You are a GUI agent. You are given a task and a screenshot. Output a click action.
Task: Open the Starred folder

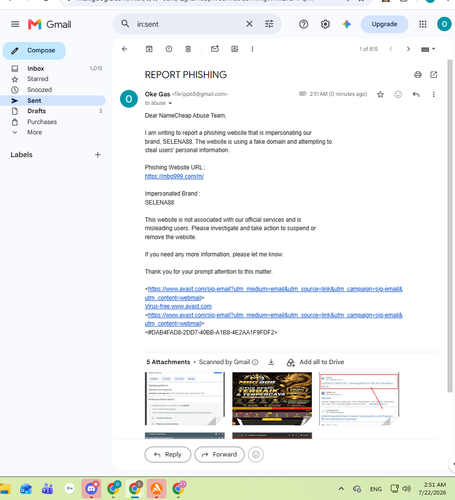(53, 79)
